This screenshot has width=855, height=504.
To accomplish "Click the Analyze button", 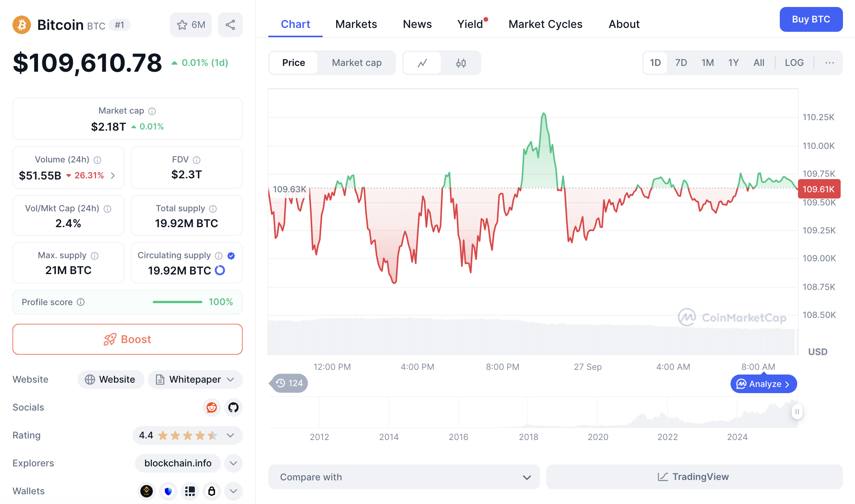I will (763, 384).
